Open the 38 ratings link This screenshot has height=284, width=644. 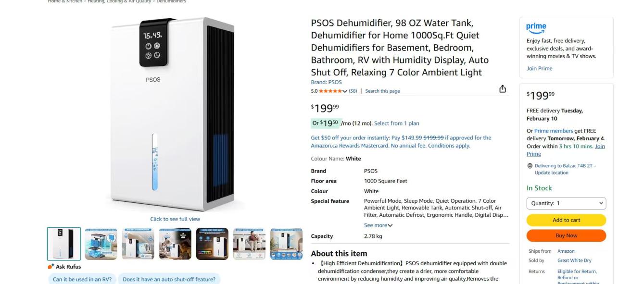[353, 91]
